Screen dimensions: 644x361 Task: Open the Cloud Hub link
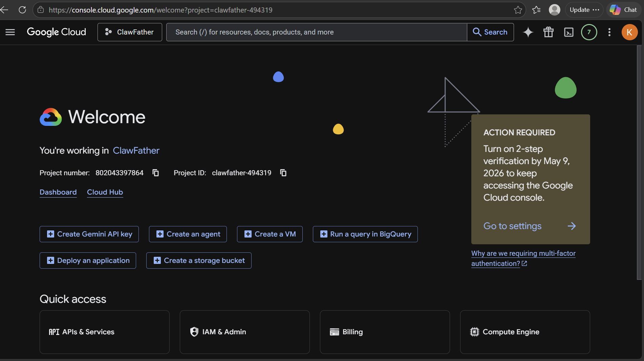(x=105, y=192)
